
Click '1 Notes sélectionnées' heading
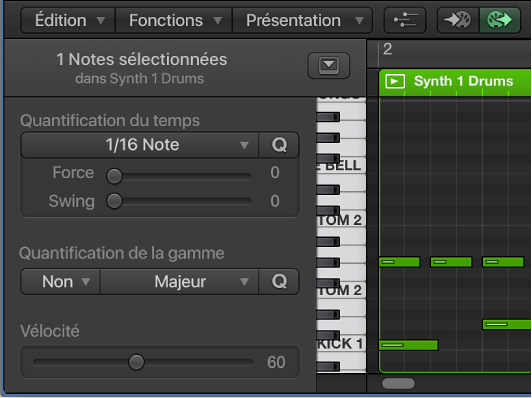pos(141,59)
